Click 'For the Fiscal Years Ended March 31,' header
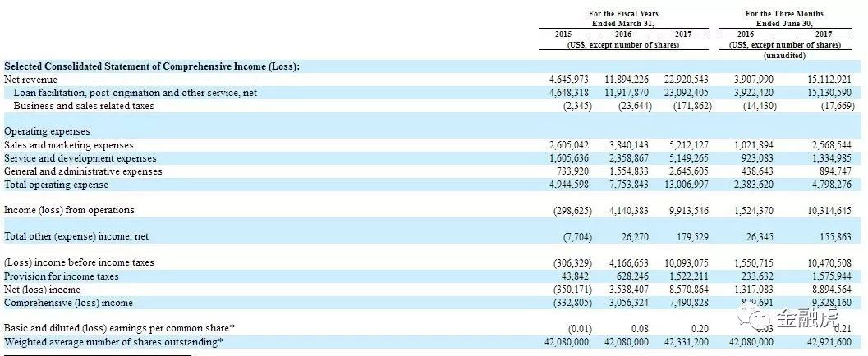Image resolution: width=868 pixels, height=356 pixels. click(623, 18)
